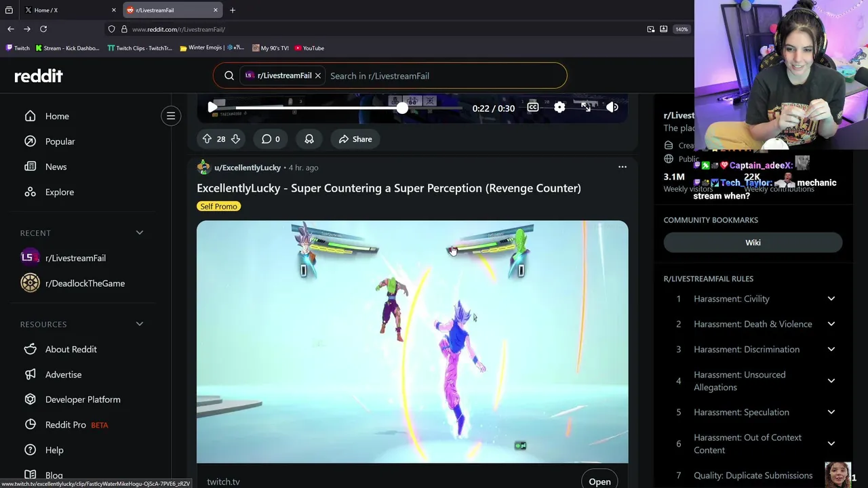
Task: Open u/ExcellentlyLucky's profile
Action: [x=247, y=167]
